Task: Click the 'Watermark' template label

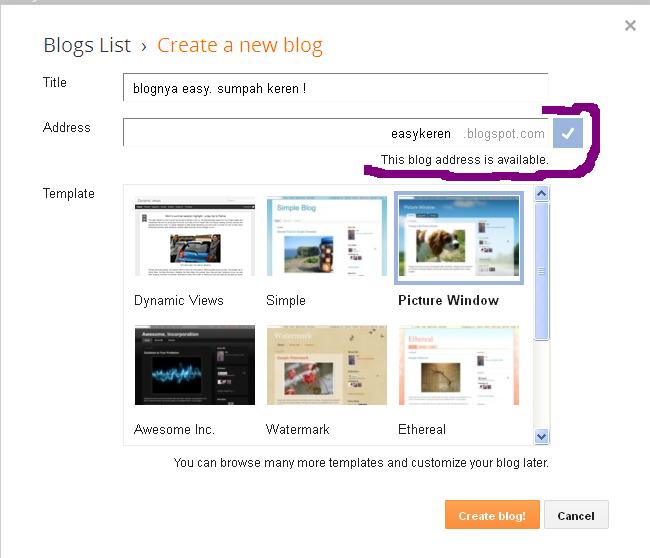Action: pos(298,429)
